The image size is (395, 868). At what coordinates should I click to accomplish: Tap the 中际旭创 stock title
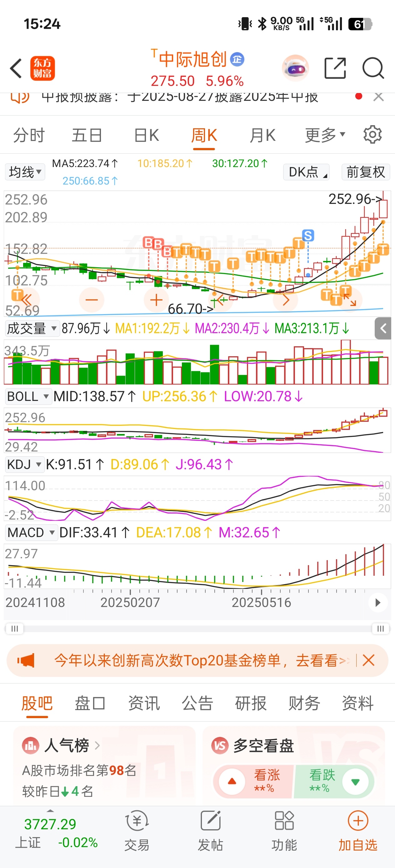point(192,59)
